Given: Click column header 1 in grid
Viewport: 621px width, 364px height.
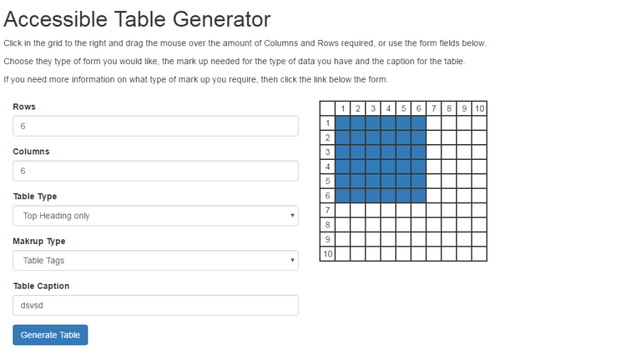Looking at the screenshot, I should [x=342, y=108].
